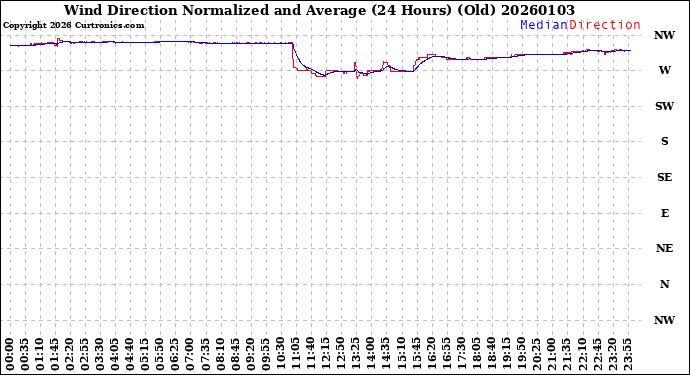The image size is (690, 375).
Task: Click the 09:55 time label
Action: (x=265, y=354)
